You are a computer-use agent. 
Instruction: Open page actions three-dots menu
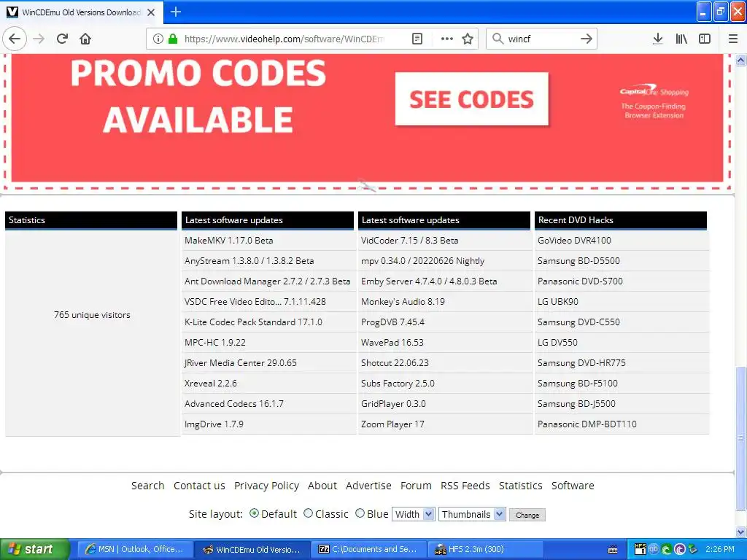[447, 39]
